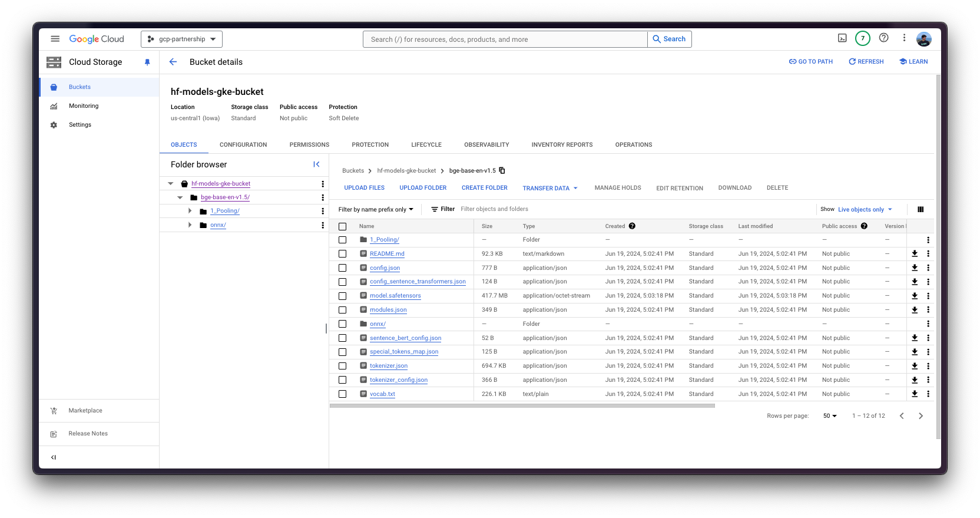Image resolution: width=980 pixels, height=518 pixels.
Task: Open the gcp-partnership project selector
Action: click(181, 39)
